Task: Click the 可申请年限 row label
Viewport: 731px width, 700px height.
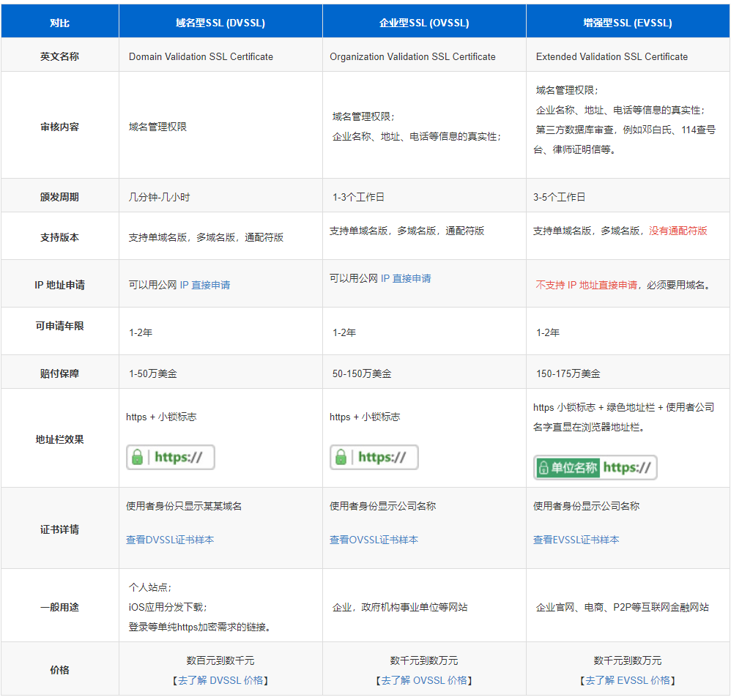Action: (x=59, y=326)
